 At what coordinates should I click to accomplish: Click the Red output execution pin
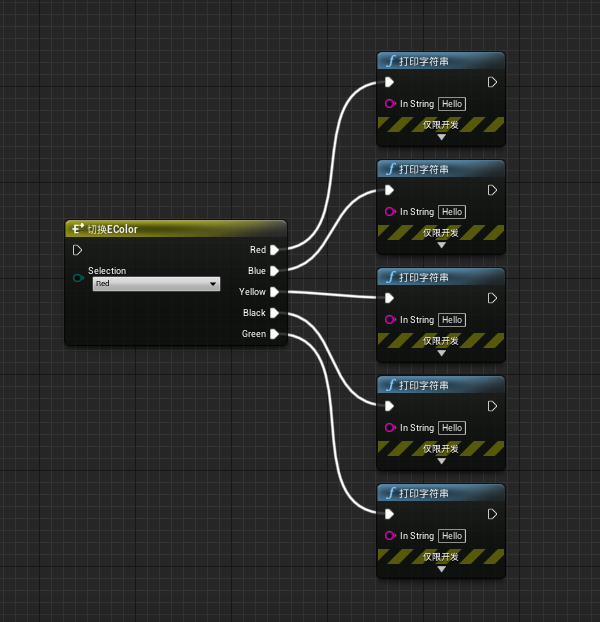click(x=275, y=250)
